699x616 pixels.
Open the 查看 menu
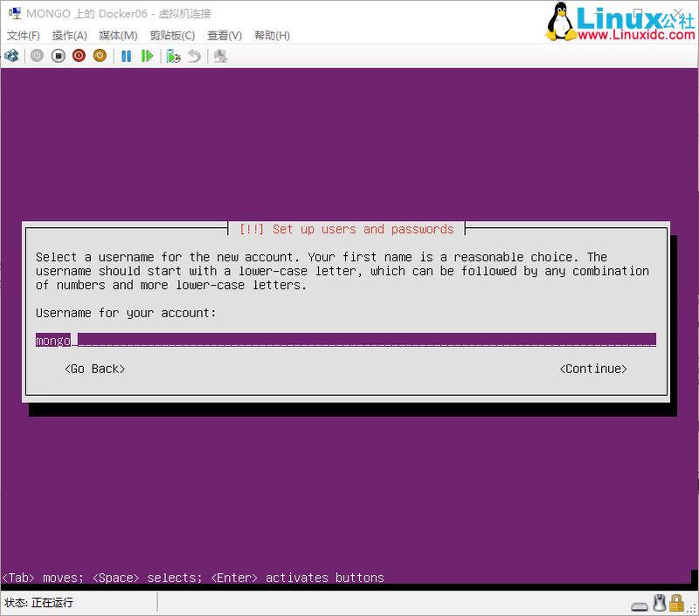coord(223,35)
